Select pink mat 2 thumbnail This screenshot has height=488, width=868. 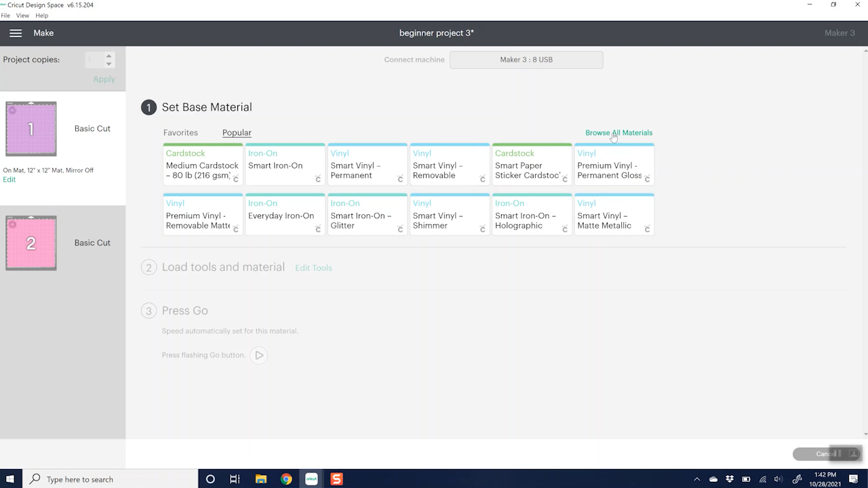point(31,243)
